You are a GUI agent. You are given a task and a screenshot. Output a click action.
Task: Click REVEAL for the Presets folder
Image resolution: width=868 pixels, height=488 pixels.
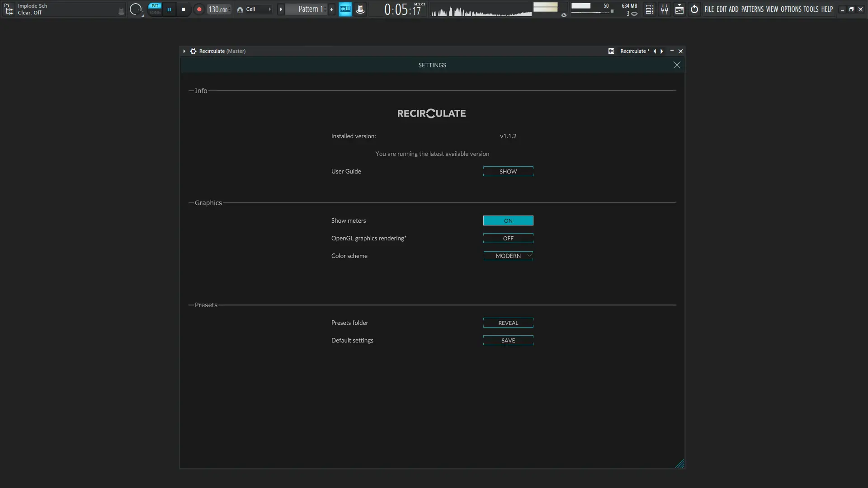pos(508,323)
